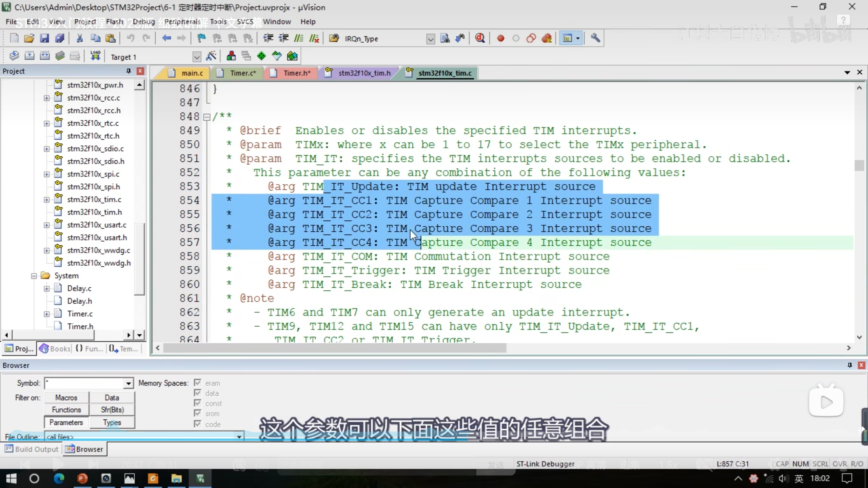Click the Macros filter button
The height and width of the screenshot is (488, 868).
point(66,398)
